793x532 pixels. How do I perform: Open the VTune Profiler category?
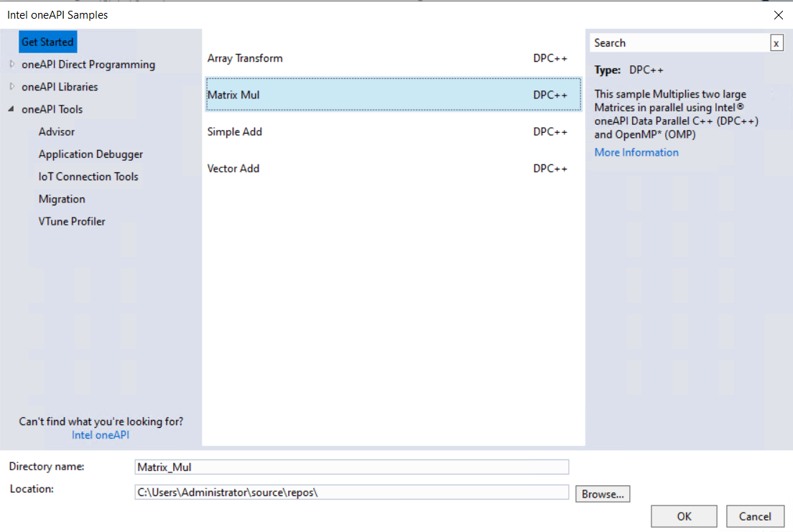click(72, 221)
